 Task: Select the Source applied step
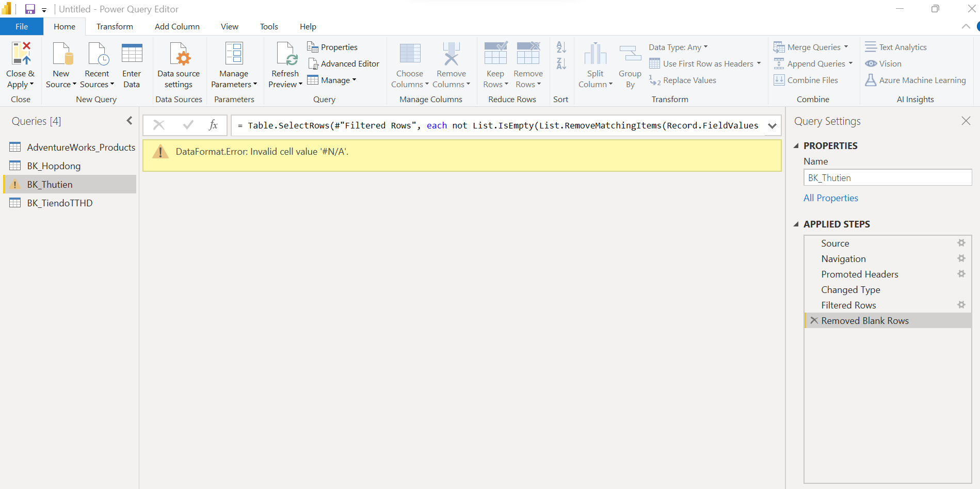[888, 243]
